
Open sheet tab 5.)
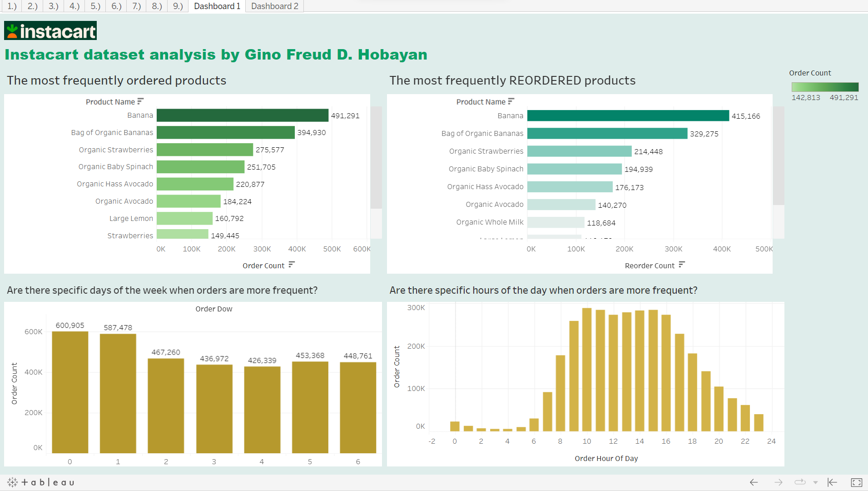click(94, 6)
